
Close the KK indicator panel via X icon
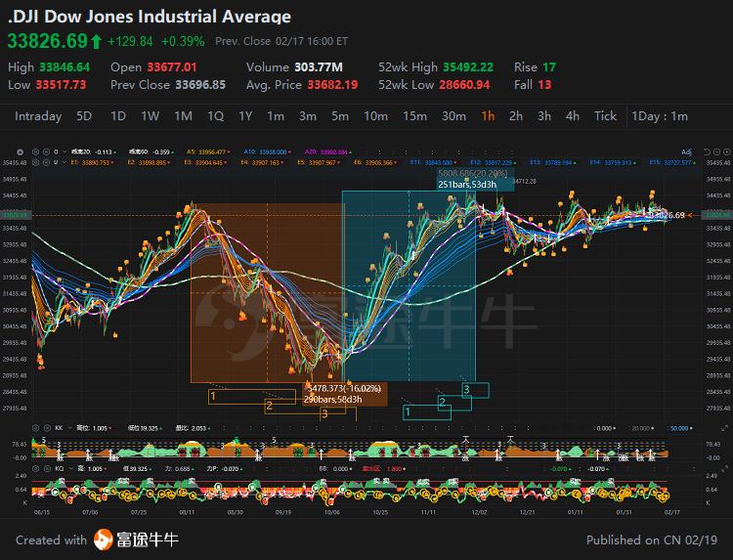pyautogui.click(x=47, y=428)
